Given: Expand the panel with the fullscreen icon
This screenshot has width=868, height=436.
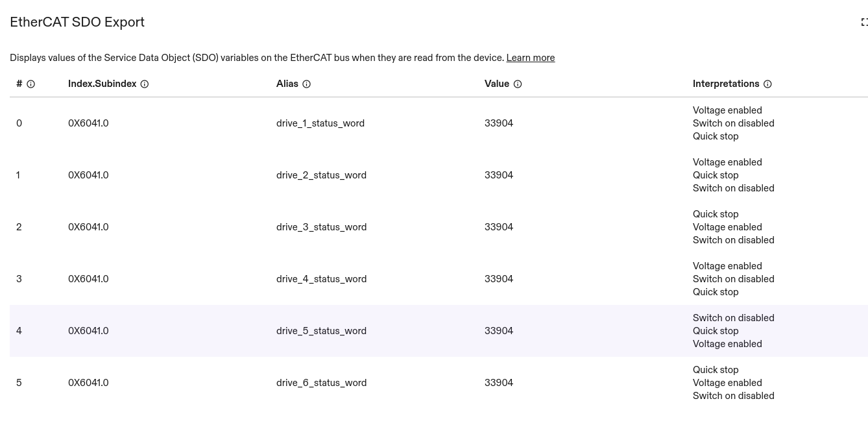Looking at the screenshot, I should coord(863,22).
